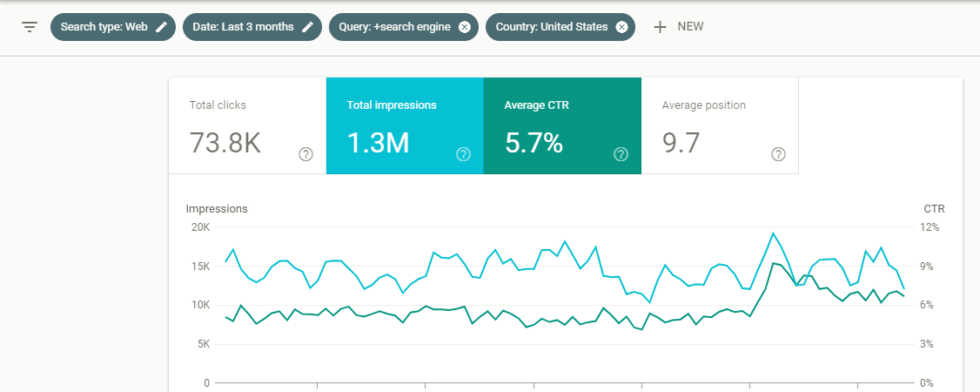Screen dimensions: 980x392
Task: Open the filter list icon
Action: pos(30,27)
